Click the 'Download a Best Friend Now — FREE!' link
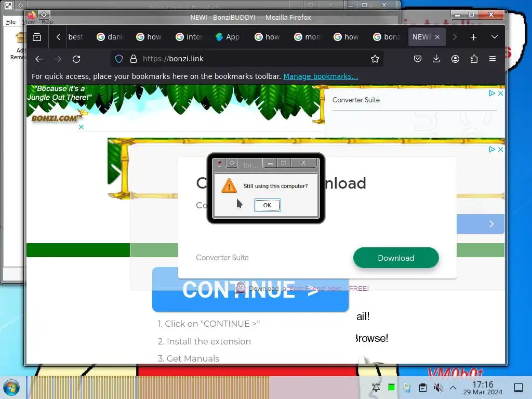Screen dimensions: 532x399 (x=309, y=288)
